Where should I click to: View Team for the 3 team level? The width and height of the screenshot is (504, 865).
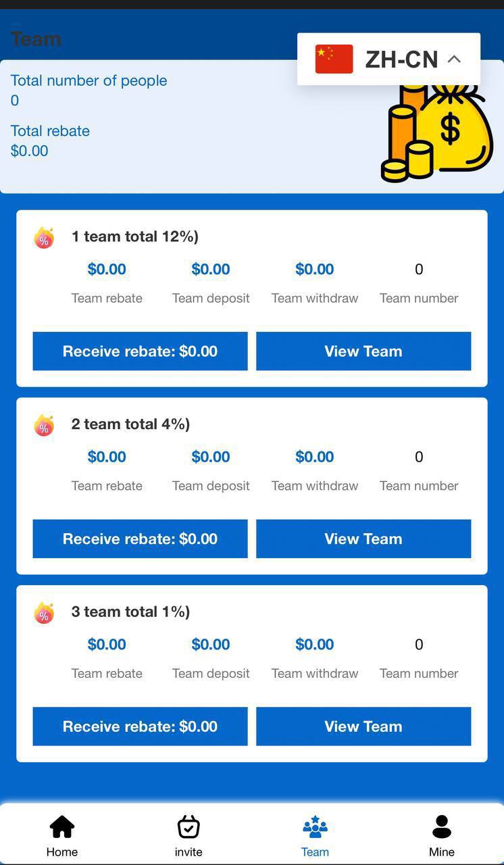[x=363, y=727]
